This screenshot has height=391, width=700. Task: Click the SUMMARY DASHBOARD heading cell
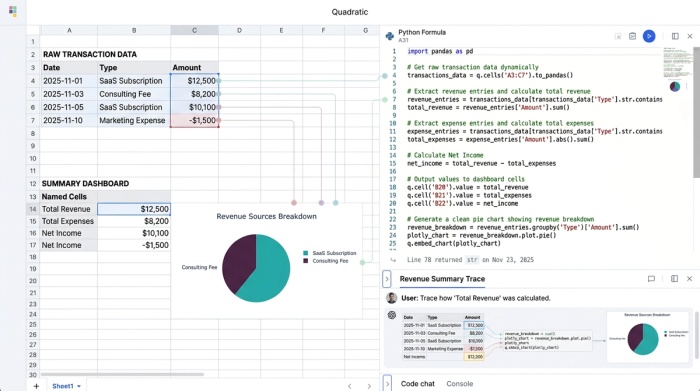[x=85, y=183]
